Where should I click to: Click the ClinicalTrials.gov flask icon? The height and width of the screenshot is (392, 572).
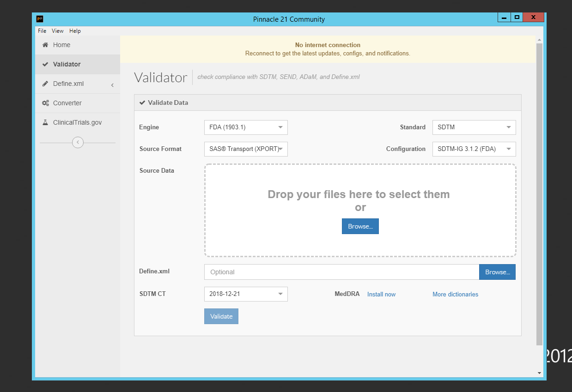[45, 122]
